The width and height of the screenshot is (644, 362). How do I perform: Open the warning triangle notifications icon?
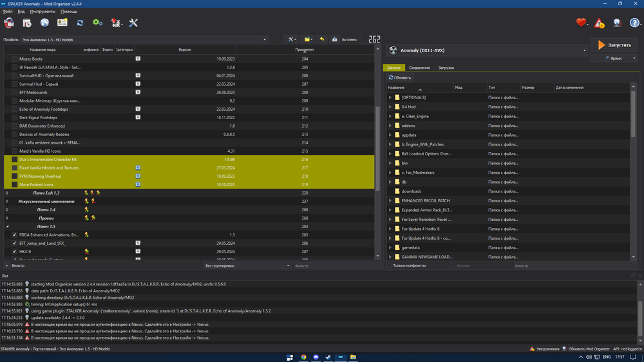[599, 23]
